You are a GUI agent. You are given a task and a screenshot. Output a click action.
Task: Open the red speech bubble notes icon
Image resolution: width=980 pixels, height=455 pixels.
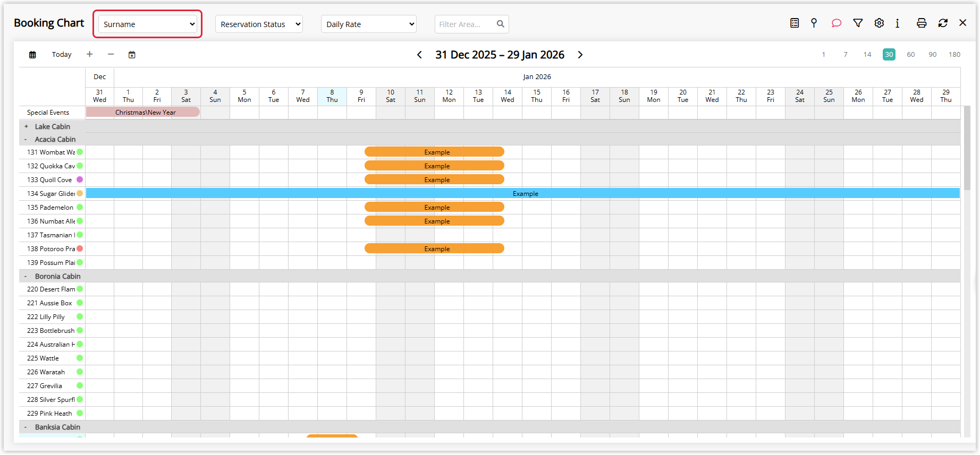click(836, 23)
